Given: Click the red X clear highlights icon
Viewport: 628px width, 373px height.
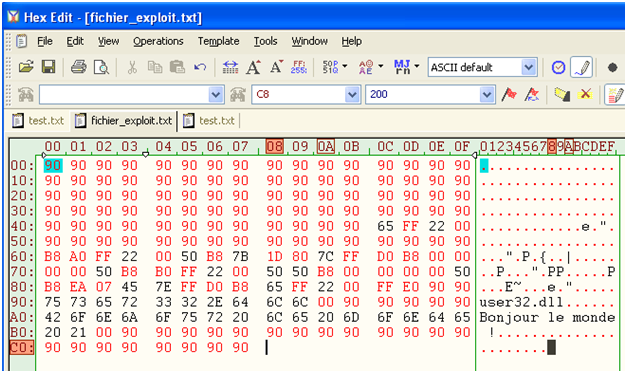Looking at the screenshot, I should pos(585,95).
